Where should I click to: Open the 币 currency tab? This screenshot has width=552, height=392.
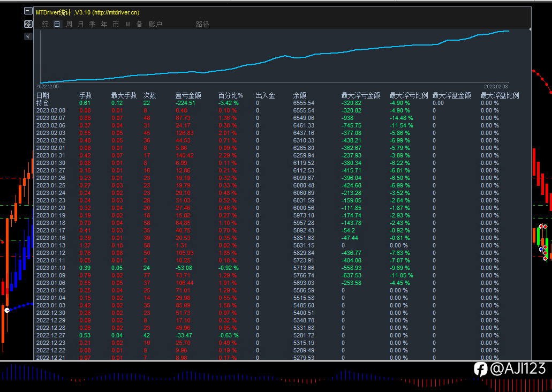[116, 24]
